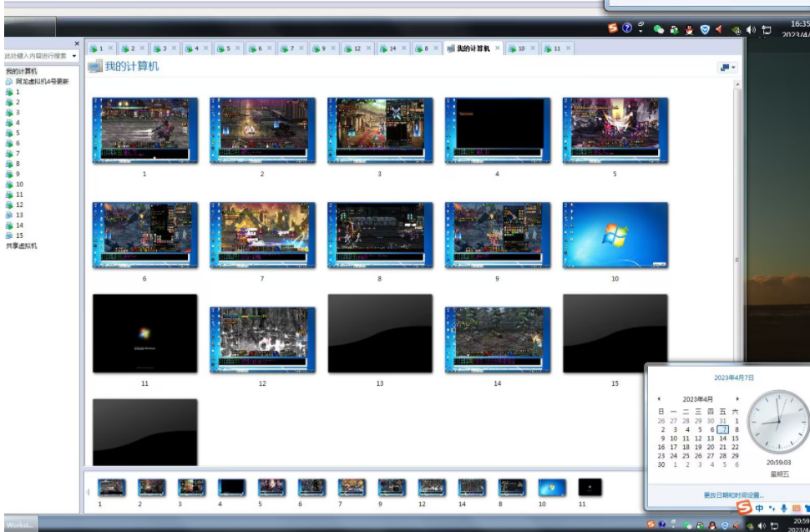Open the QQ penguin icon in the 16:35 taskbar
The height and width of the screenshot is (532, 810).
tap(689, 29)
